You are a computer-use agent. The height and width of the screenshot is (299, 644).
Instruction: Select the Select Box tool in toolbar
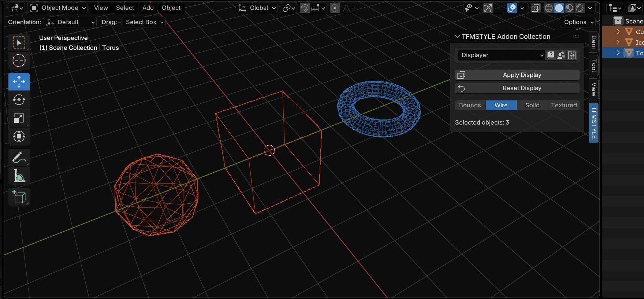19,43
